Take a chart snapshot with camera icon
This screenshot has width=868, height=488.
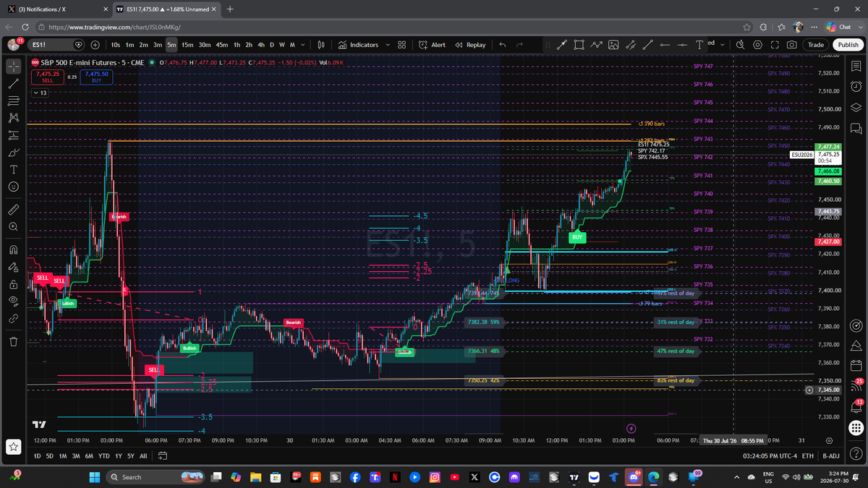(x=792, y=45)
